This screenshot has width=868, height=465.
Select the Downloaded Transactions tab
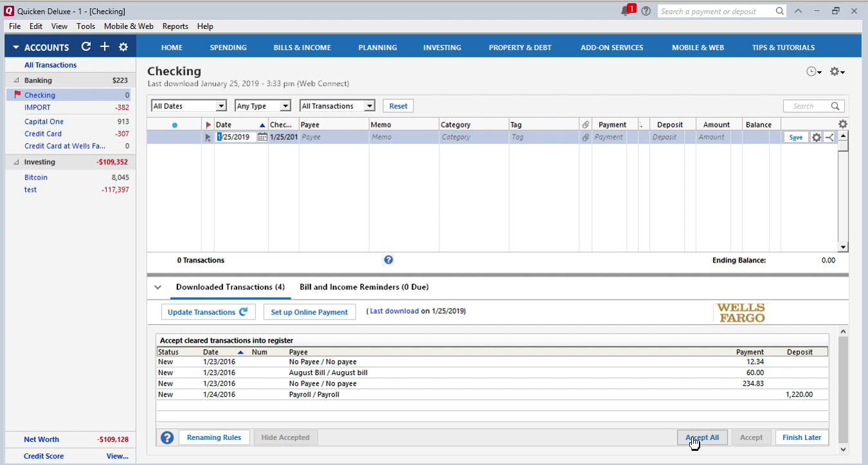click(x=230, y=287)
